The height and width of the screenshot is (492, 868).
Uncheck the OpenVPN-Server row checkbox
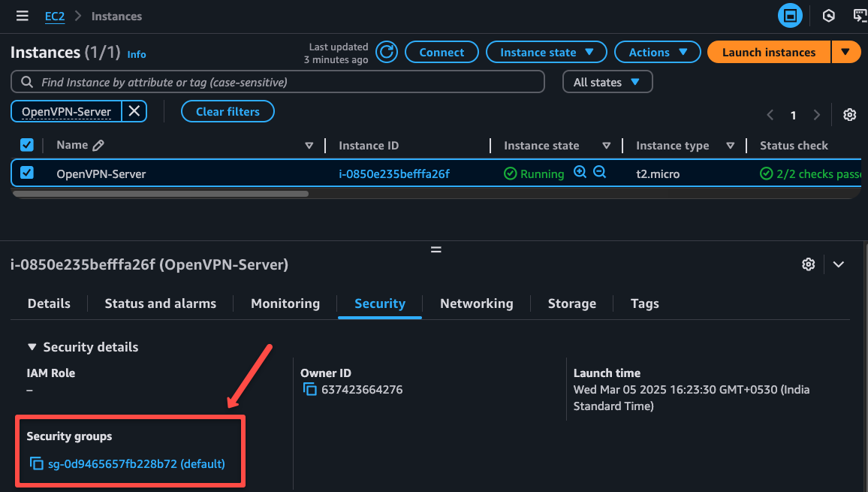pos(27,173)
